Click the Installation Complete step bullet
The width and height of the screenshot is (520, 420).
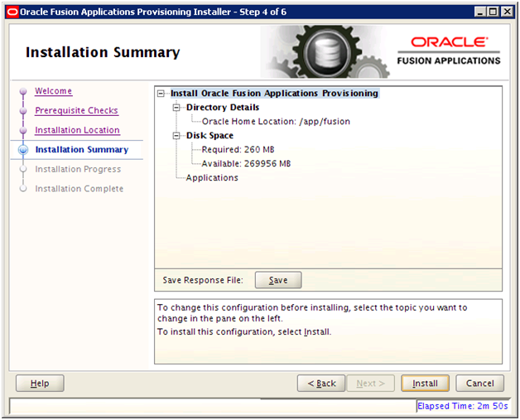click(x=23, y=189)
